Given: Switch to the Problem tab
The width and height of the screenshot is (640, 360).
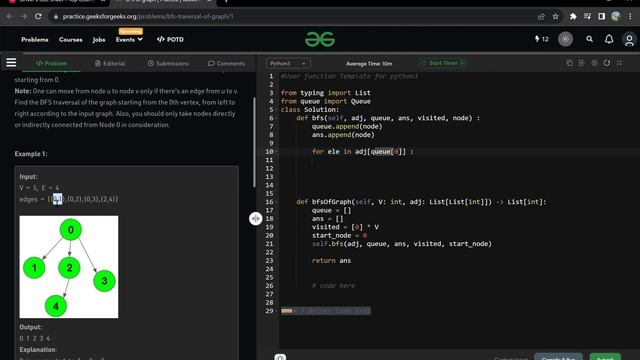Looking at the screenshot, I should (x=51, y=63).
